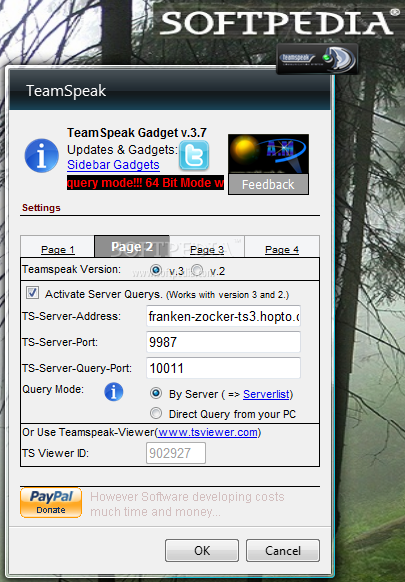
Task: Click the Or Use Teamspeak-Viewer text
Action: coord(88,432)
